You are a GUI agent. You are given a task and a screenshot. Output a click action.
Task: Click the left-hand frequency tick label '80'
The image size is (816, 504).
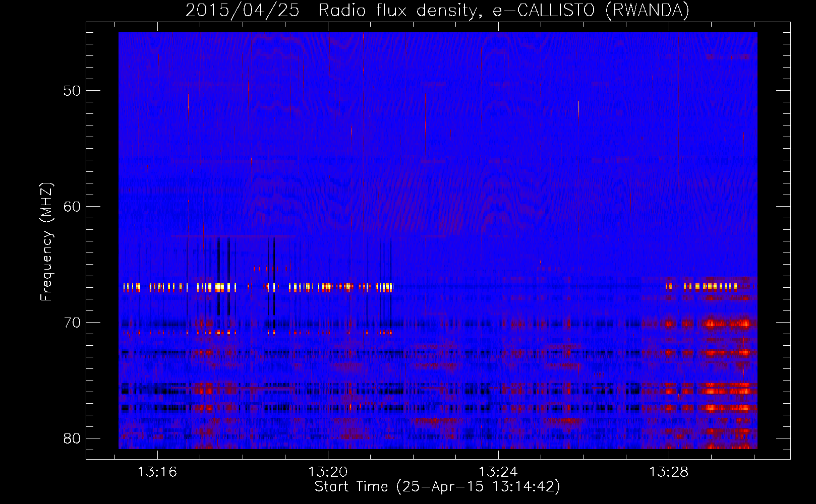tap(72, 438)
